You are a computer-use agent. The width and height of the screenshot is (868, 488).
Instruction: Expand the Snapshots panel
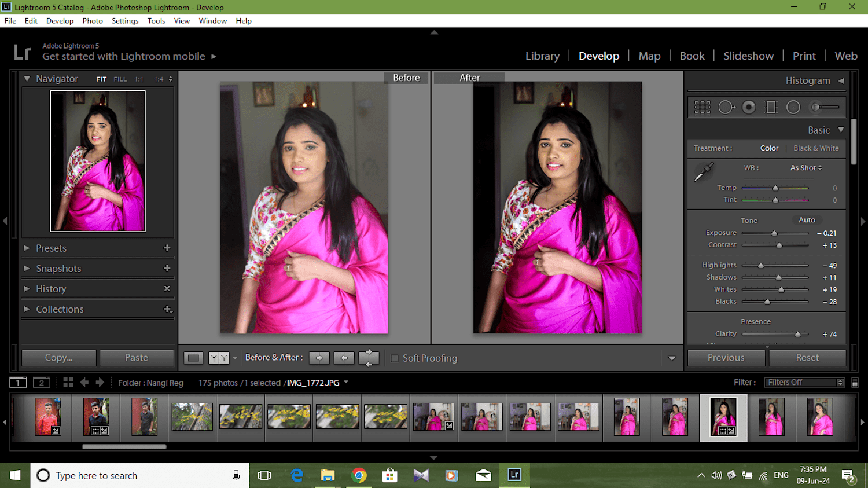pyautogui.click(x=27, y=268)
